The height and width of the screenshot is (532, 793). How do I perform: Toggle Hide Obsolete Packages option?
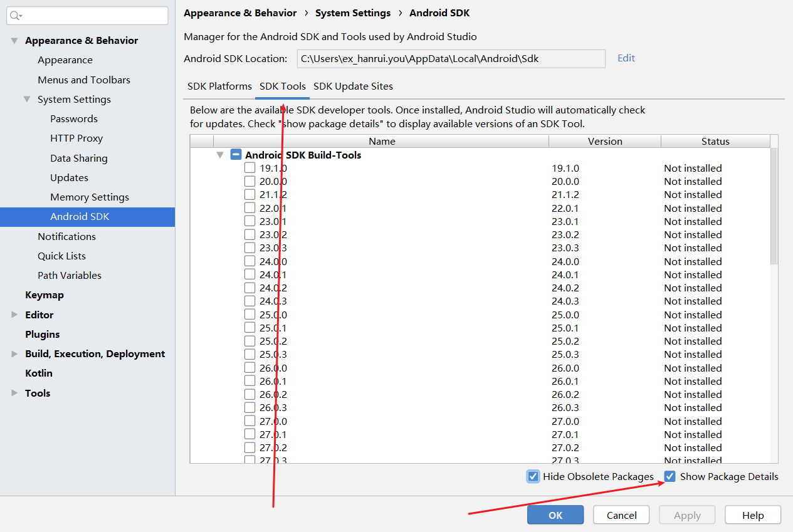533,477
